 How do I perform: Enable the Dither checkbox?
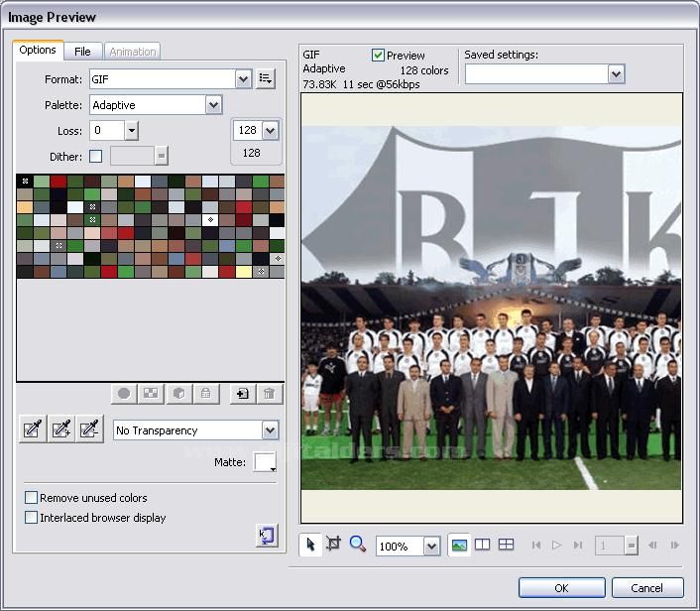pos(95,157)
